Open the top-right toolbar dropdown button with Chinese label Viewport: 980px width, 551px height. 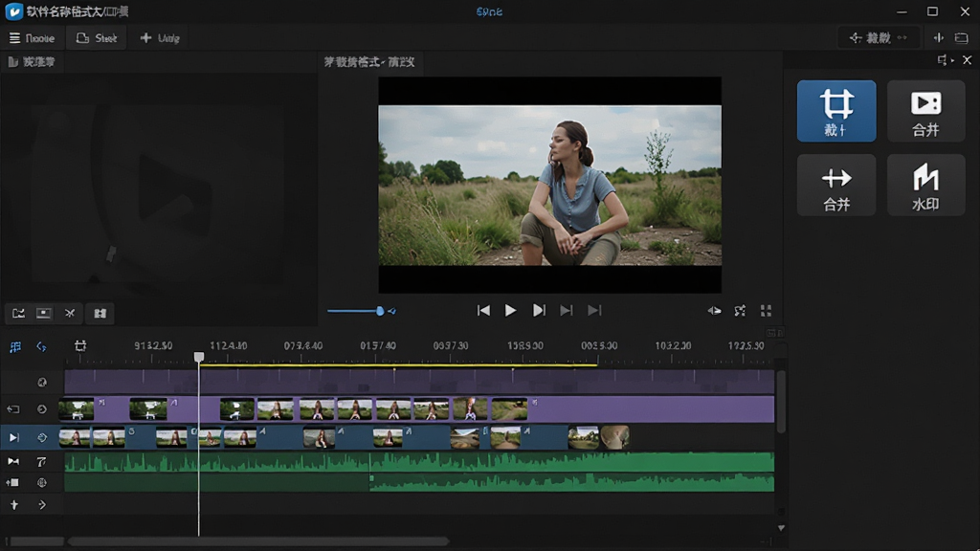[x=879, y=38]
